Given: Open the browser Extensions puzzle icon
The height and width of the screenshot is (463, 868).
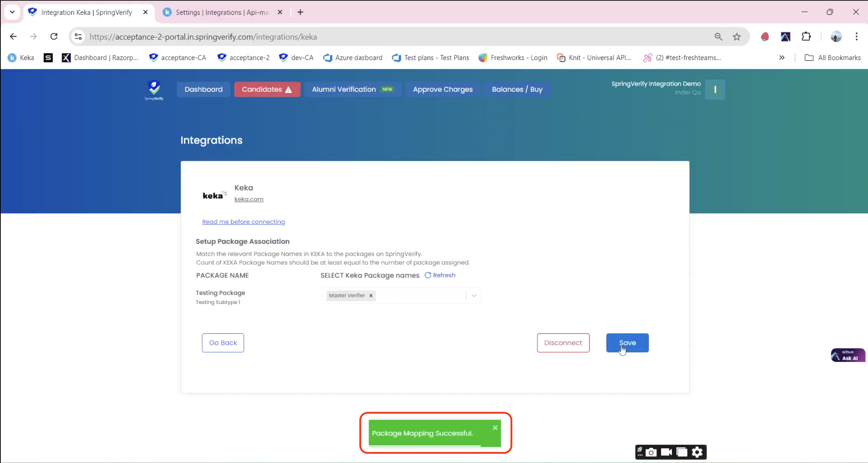Looking at the screenshot, I should click(806, 37).
